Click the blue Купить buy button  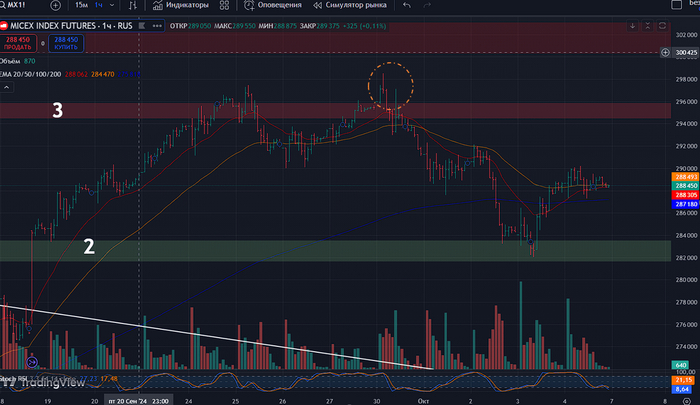67,42
